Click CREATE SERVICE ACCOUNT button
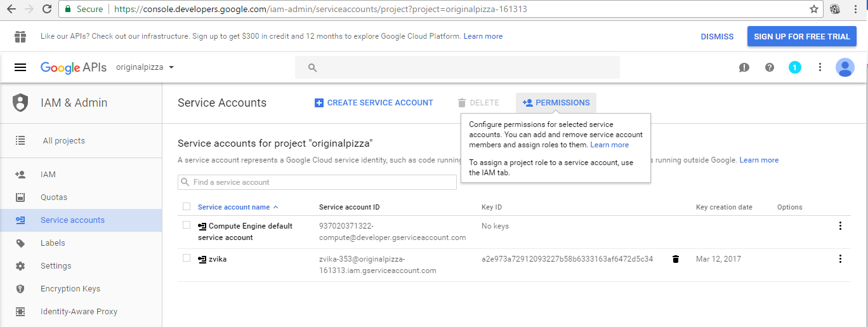The image size is (868, 327). [374, 103]
